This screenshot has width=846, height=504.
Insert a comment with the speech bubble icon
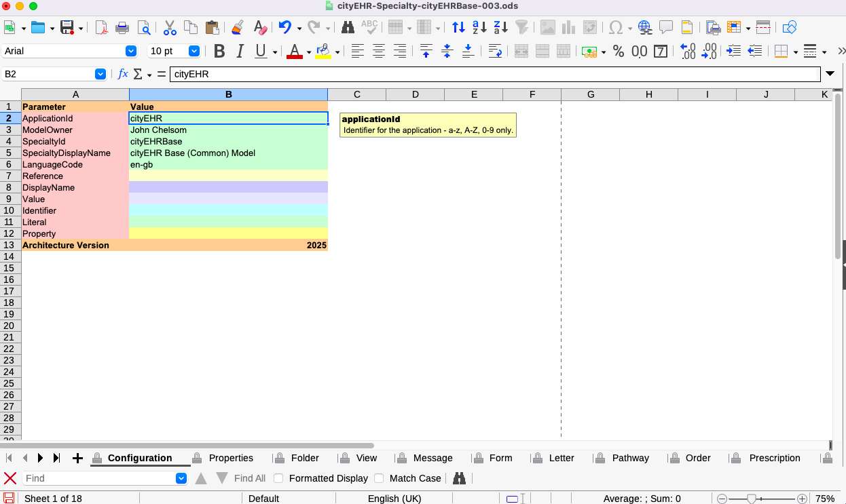pyautogui.click(x=666, y=28)
